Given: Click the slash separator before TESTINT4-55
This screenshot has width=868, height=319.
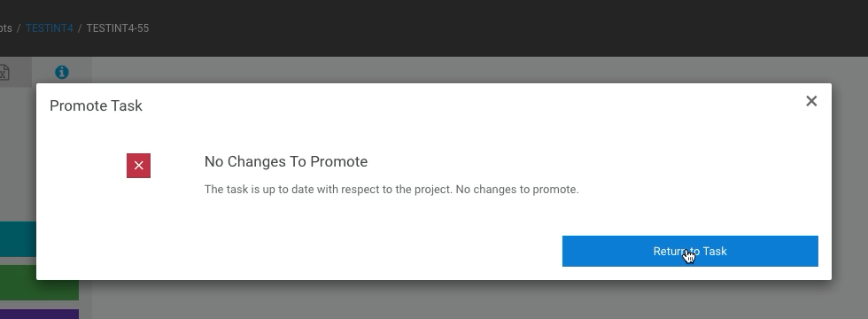Looking at the screenshot, I should coord(80,28).
